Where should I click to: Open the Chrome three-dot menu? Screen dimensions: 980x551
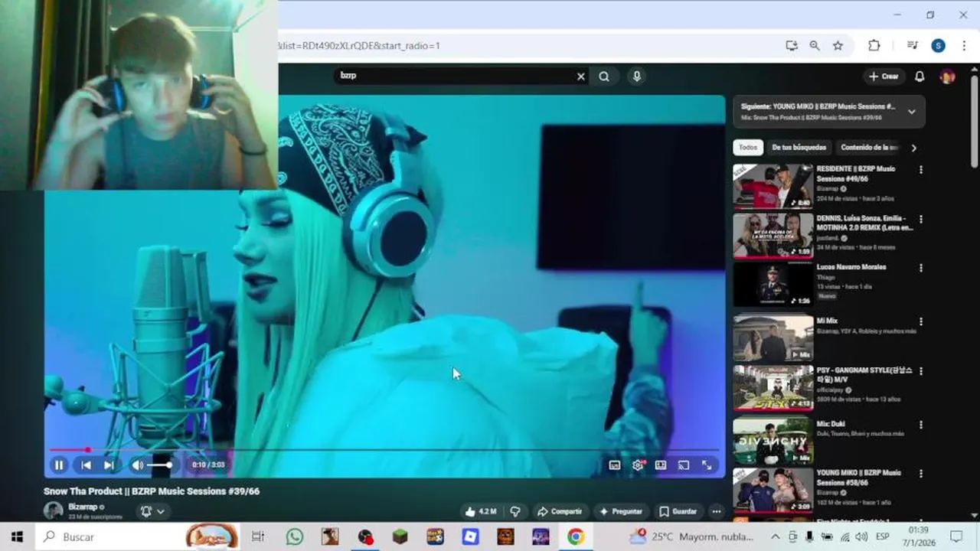(x=964, y=46)
